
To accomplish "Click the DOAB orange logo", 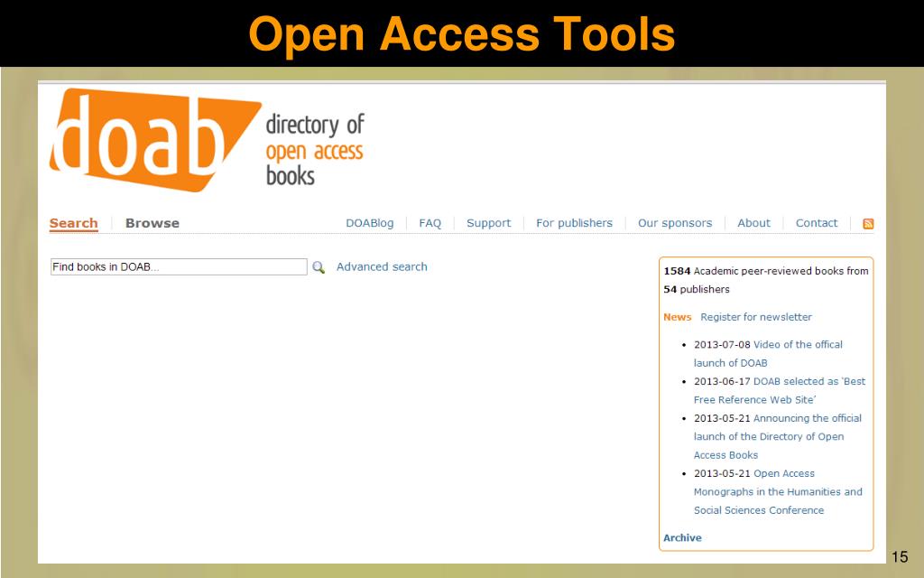I will pyautogui.click(x=154, y=140).
